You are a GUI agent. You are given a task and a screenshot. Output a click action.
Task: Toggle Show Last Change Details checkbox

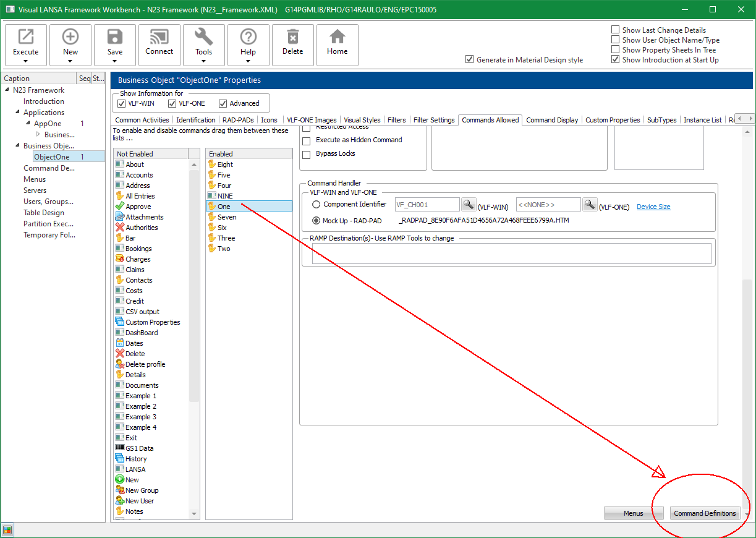pos(615,30)
